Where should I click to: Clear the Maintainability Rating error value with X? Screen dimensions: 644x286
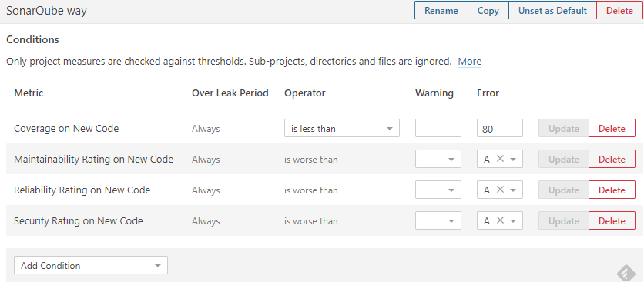pos(500,159)
